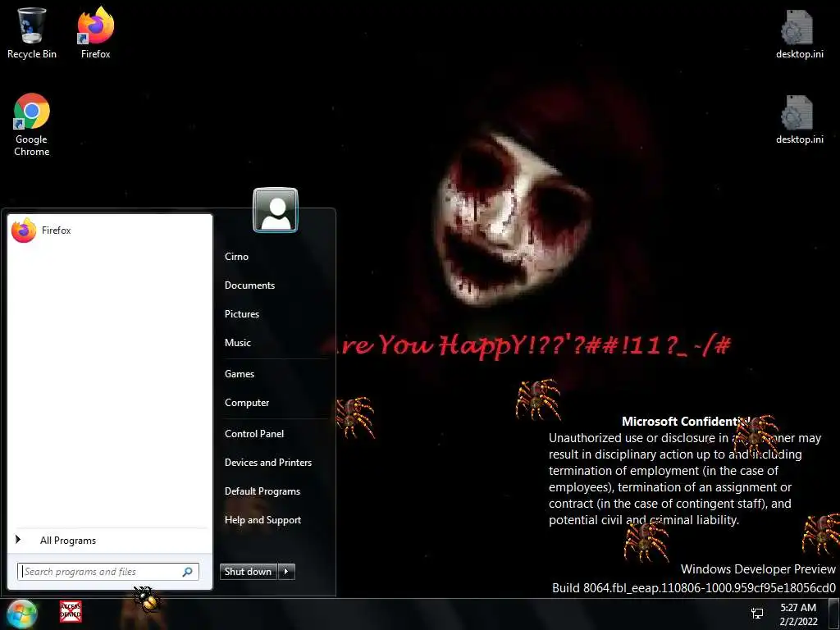The image size is (840, 630).
Task: Open the Cirno user folder
Action: tap(236, 257)
